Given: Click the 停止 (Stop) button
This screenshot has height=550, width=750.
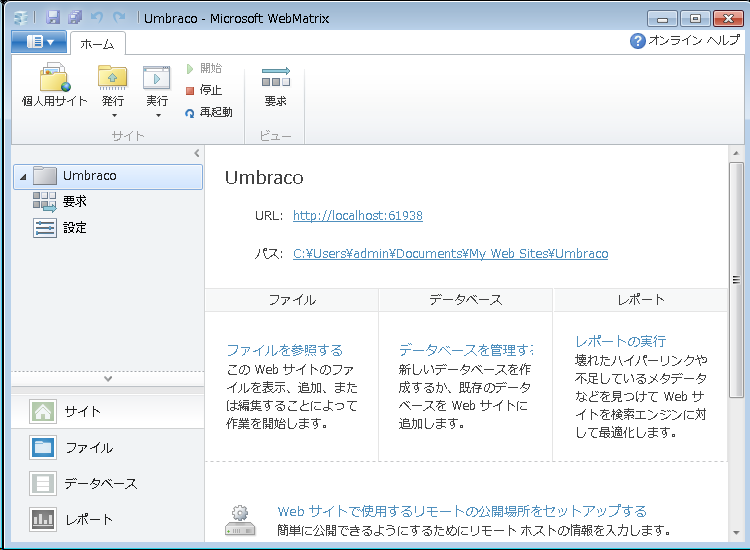Looking at the screenshot, I should 204,90.
